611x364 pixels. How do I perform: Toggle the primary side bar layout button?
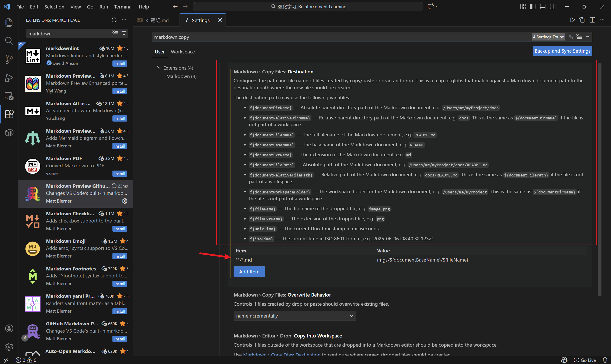pos(533,7)
